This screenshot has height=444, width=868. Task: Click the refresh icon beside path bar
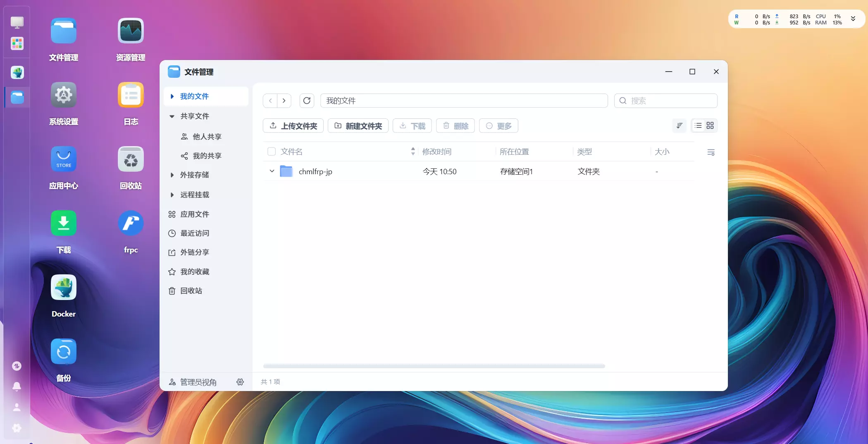point(307,101)
